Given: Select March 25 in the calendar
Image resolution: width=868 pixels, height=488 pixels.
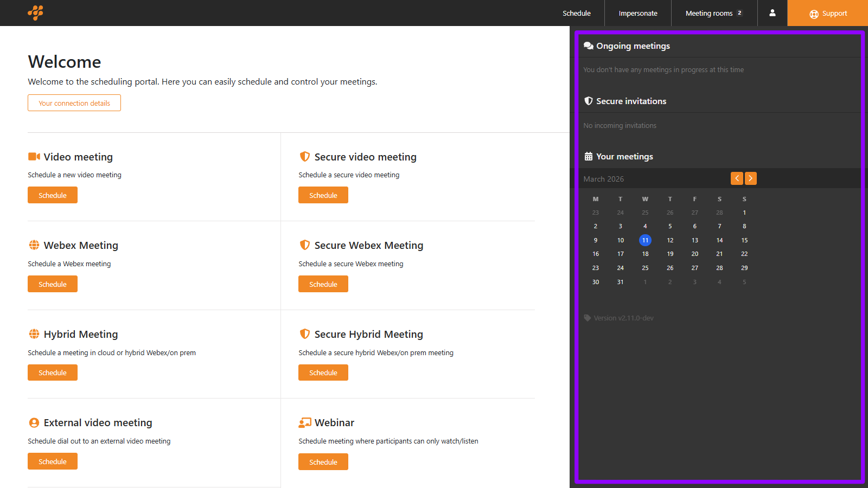Looking at the screenshot, I should (645, 268).
